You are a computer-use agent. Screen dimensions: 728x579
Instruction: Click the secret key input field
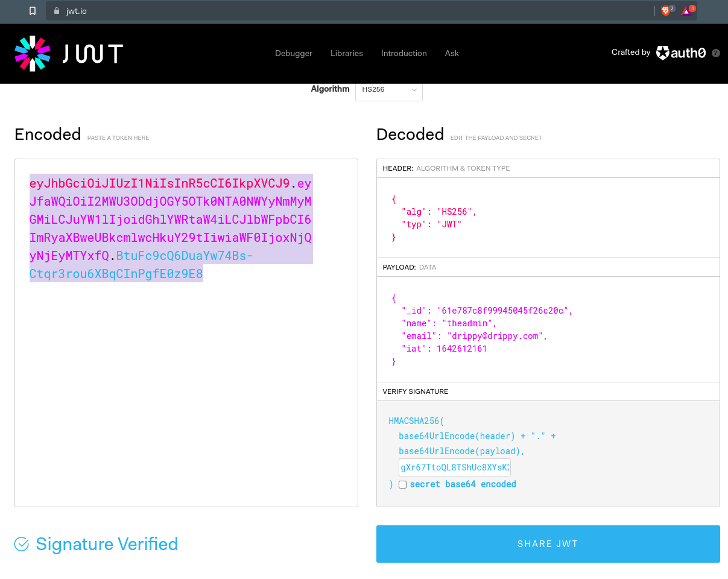coord(455,467)
